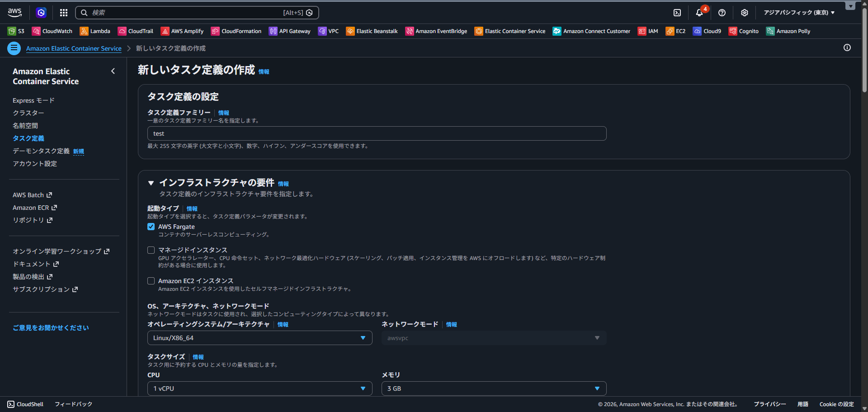868x412 pixels.
Task: Open the services grid menu
Action: click(x=64, y=13)
